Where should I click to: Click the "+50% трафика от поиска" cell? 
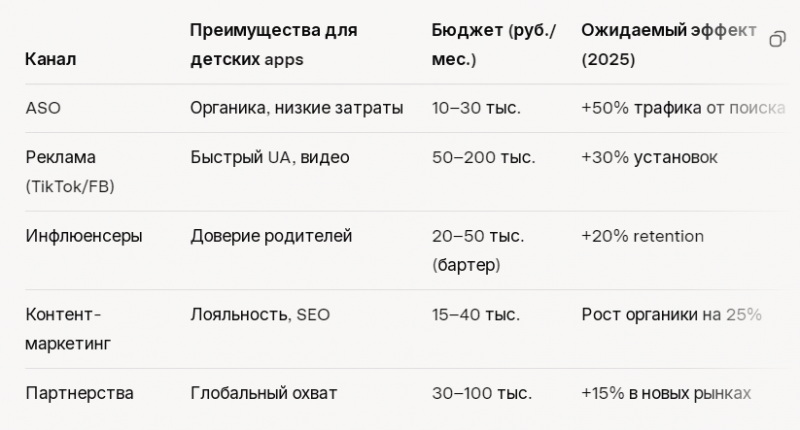pos(682,107)
